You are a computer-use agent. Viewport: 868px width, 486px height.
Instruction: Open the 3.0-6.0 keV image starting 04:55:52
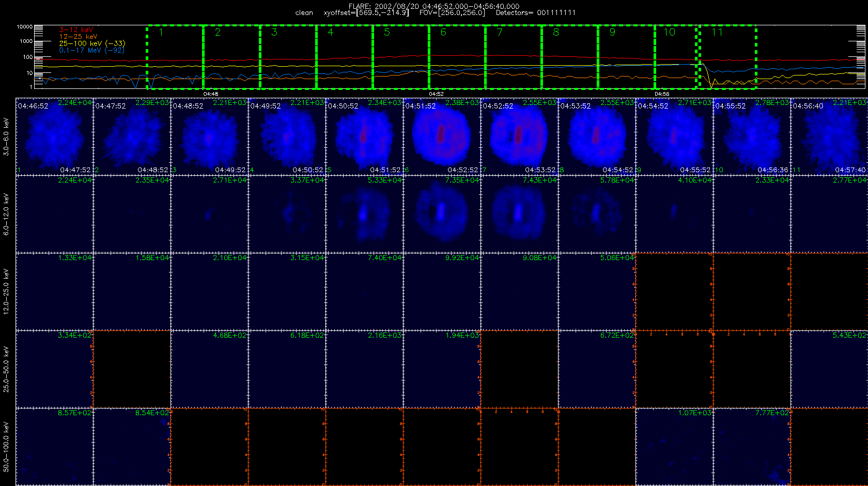pyautogui.click(x=752, y=136)
